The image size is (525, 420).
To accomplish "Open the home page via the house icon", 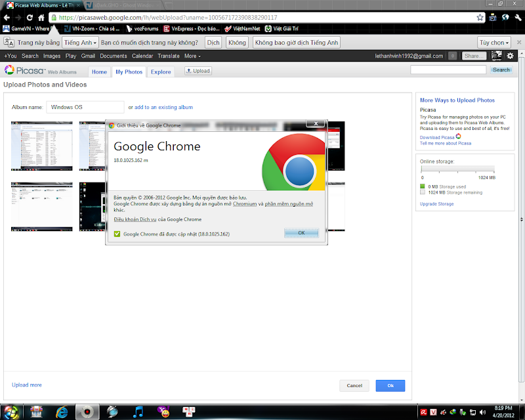I will [41, 18].
